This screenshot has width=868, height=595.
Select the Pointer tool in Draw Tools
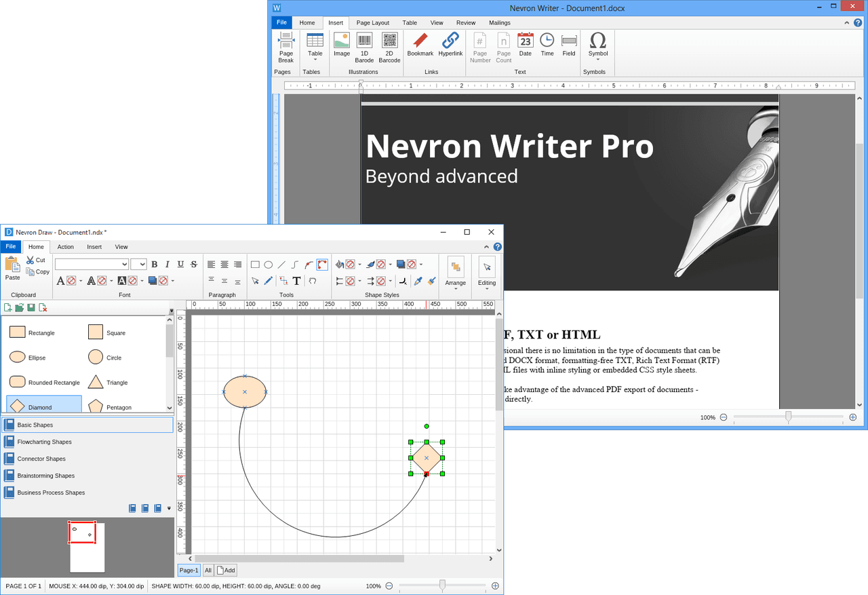[255, 280]
